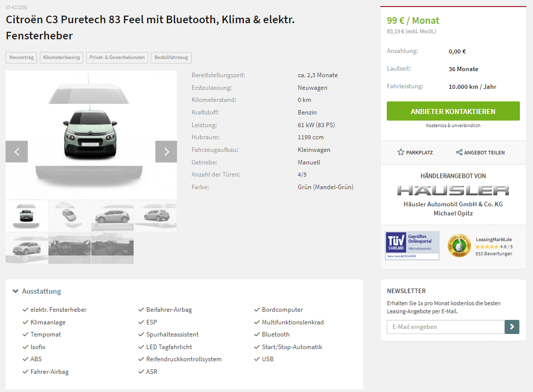The image size is (533, 392).
Task: Click the Beifahrer-Airbag equipment item
Action: [x=165, y=310]
